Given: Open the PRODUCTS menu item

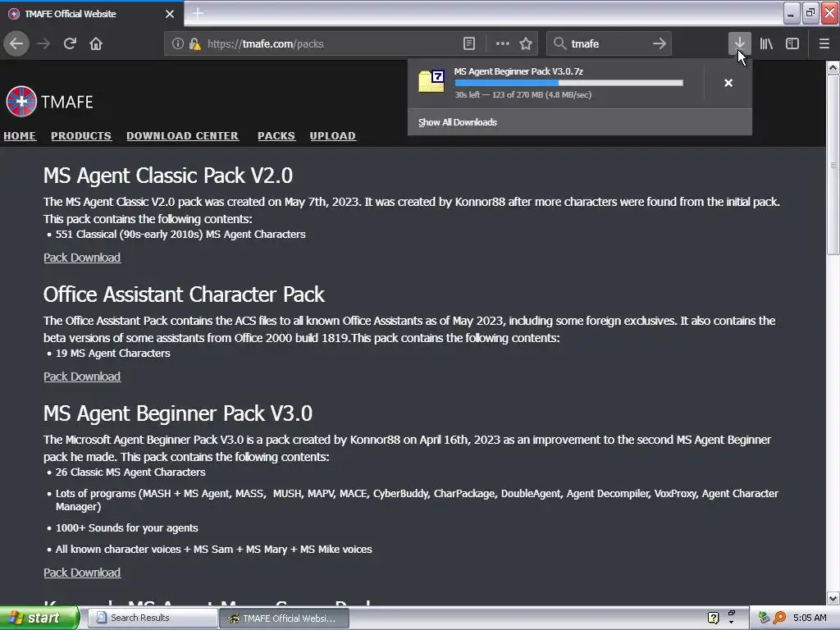Looking at the screenshot, I should 81,136.
